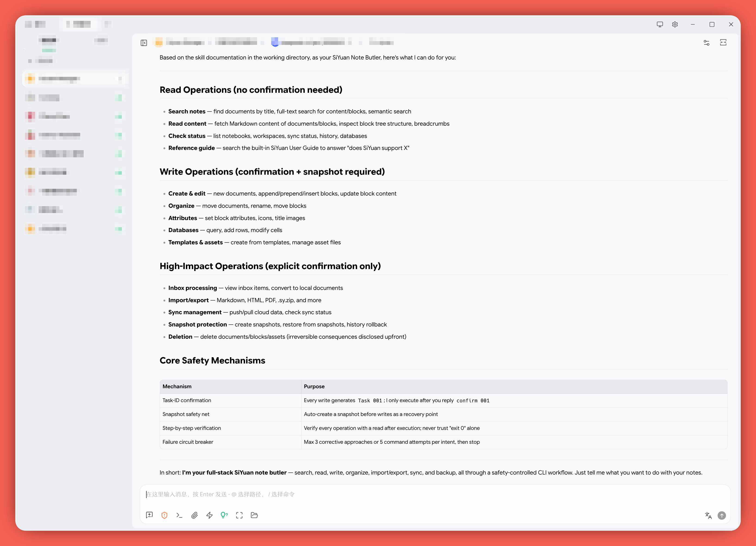Click the layout toggle icon beside sliders
The height and width of the screenshot is (546, 756).
(x=723, y=42)
